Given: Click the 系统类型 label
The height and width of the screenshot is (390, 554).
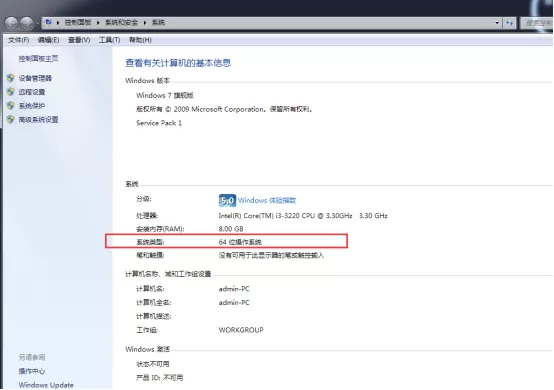Looking at the screenshot, I should point(150,242).
